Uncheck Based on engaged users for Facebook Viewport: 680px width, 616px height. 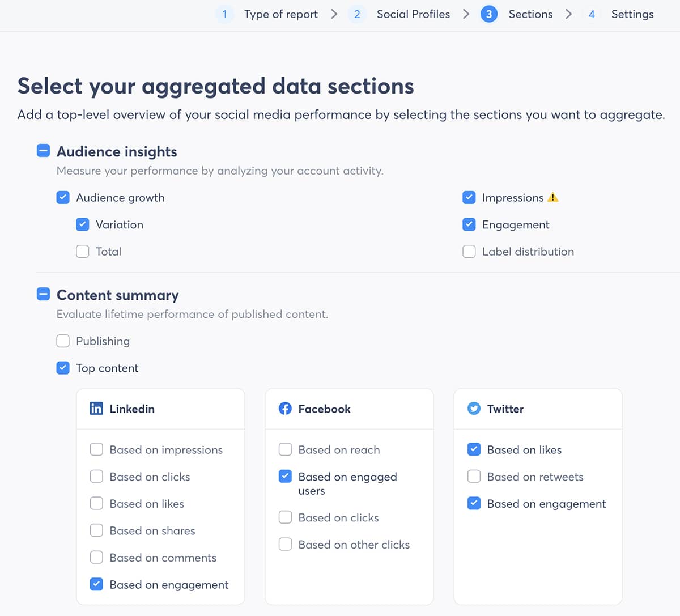[x=285, y=477]
